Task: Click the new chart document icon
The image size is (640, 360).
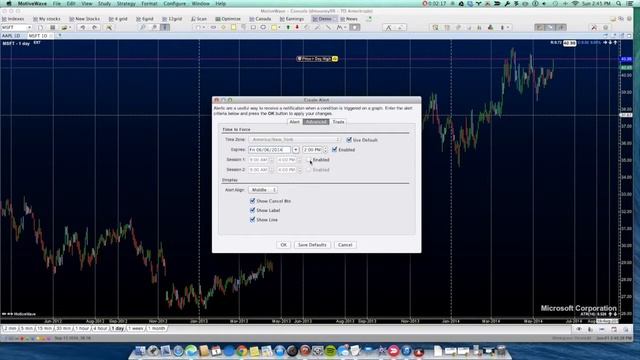Action: [40, 27]
